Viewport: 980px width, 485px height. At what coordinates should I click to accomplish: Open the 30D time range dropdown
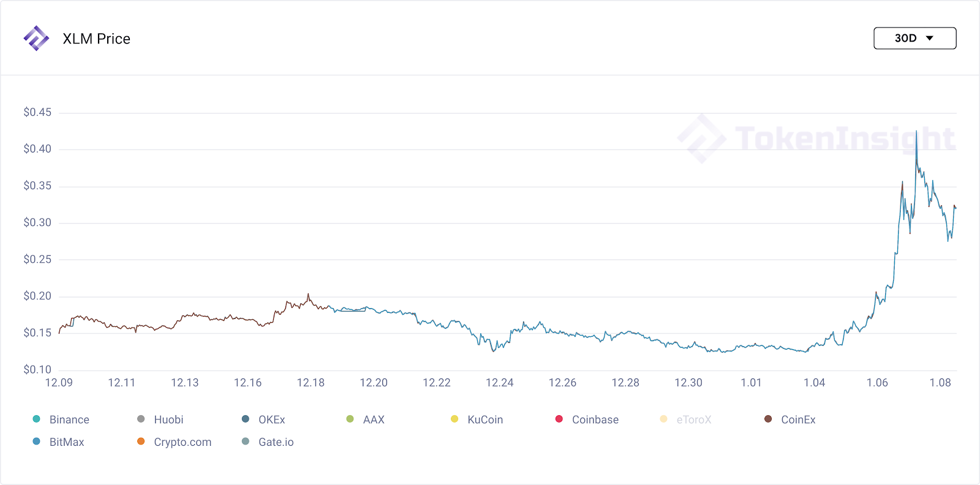pos(914,38)
